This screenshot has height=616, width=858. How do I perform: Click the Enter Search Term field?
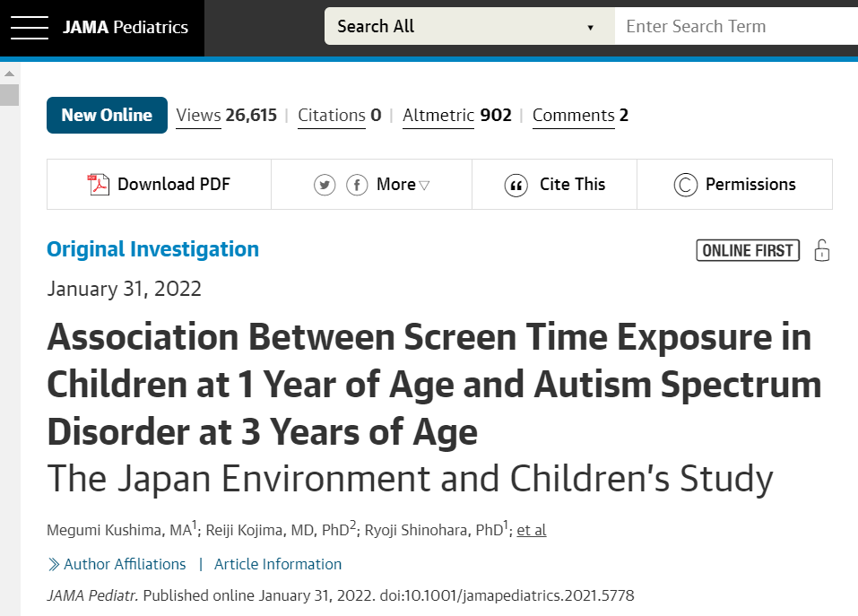[x=735, y=27]
